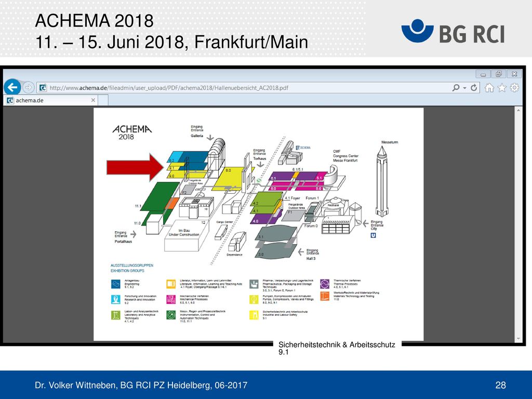The width and height of the screenshot is (532, 399).
Task: Click the Pharma-, Verpackungs- legend icon
Action: (254, 284)
